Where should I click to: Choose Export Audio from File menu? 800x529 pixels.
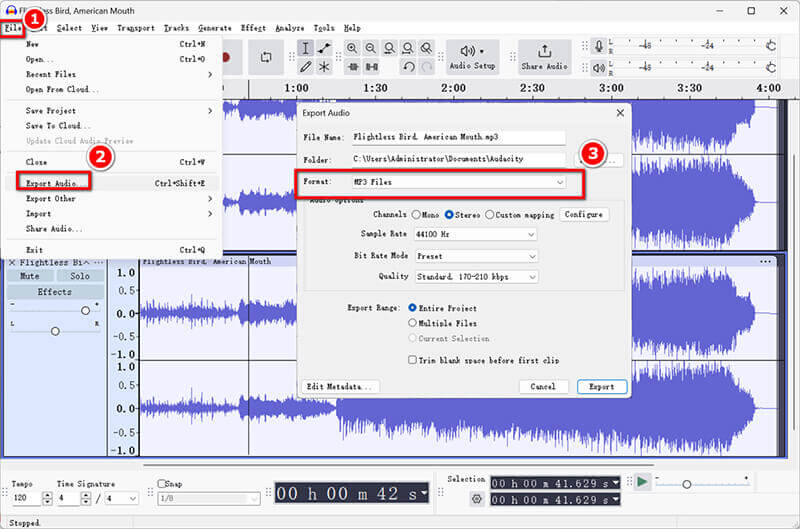click(113, 183)
